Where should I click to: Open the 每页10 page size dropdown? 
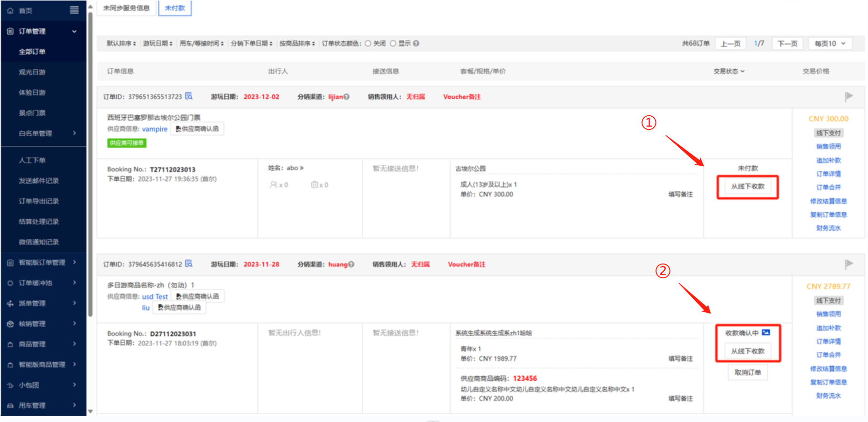830,44
